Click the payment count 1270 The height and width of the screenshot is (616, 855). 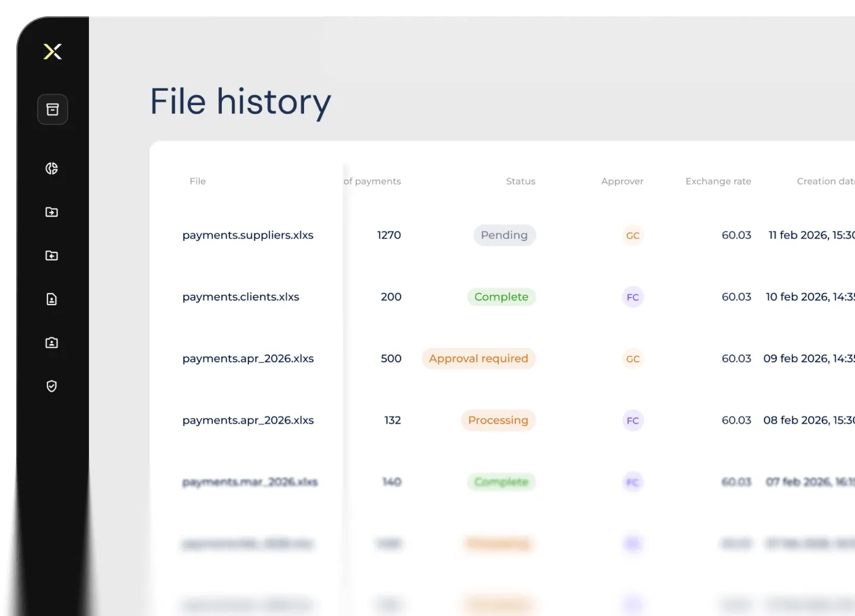[x=389, y=235]
